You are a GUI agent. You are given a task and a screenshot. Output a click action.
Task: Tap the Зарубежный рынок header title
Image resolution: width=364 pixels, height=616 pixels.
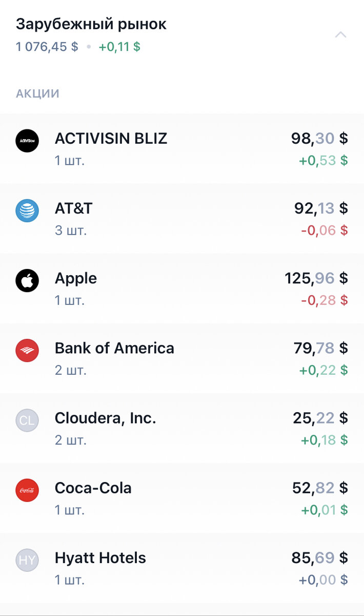(91, 24)
